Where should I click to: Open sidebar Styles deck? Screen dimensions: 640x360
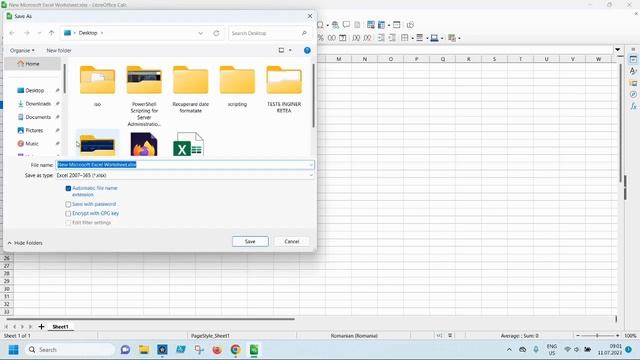coord(633,71)
